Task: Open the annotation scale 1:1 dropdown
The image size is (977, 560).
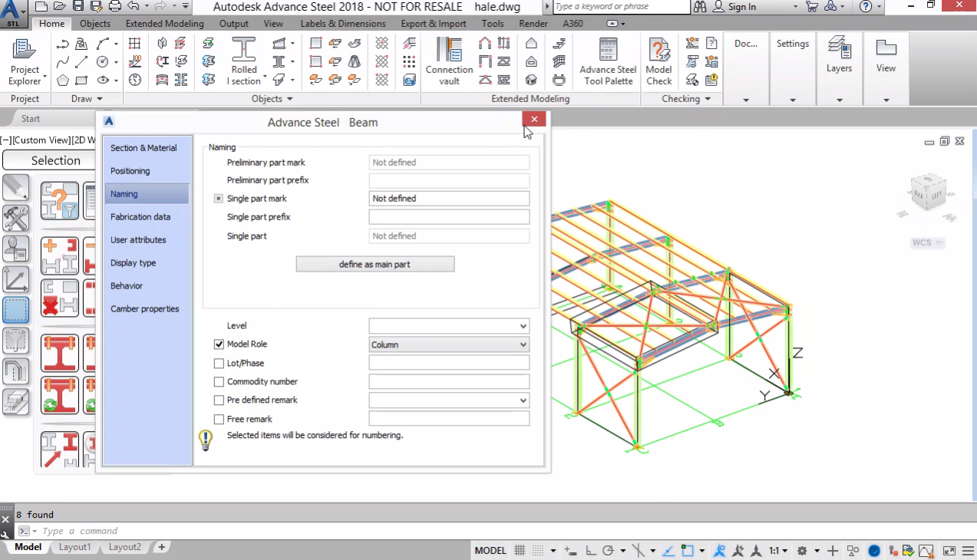Action: 779,551
